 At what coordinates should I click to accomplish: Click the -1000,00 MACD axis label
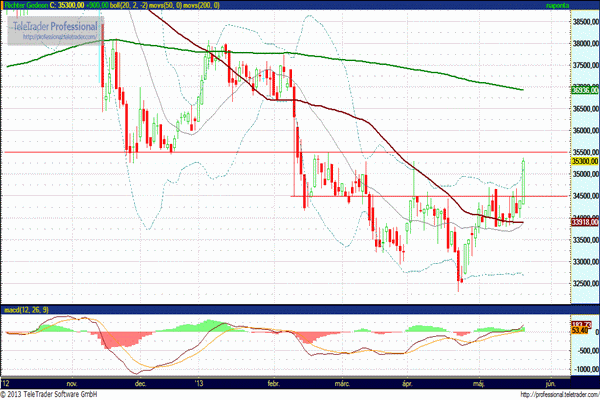(x=587, y=369)
